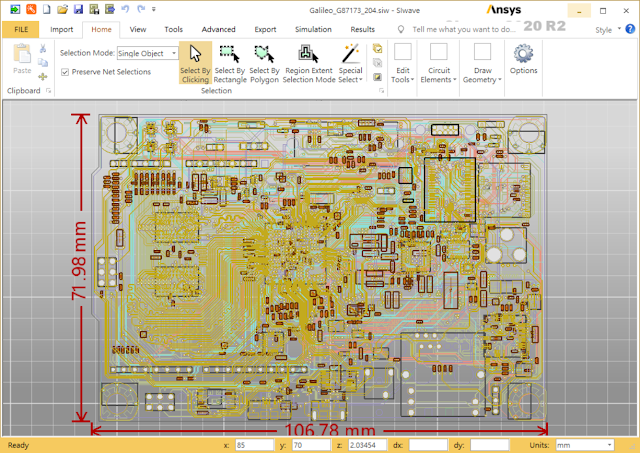Undo the last action
The width and height of the screenshot is (640, 453).
click(125, 9)
